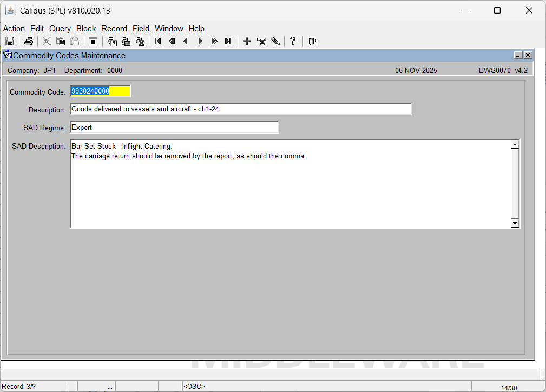Image resolution: width=546 pixels, height=392 pixels.
Task: Minimize the Commodity Codes Maintenance inner window
Action: tap(518, 55)
